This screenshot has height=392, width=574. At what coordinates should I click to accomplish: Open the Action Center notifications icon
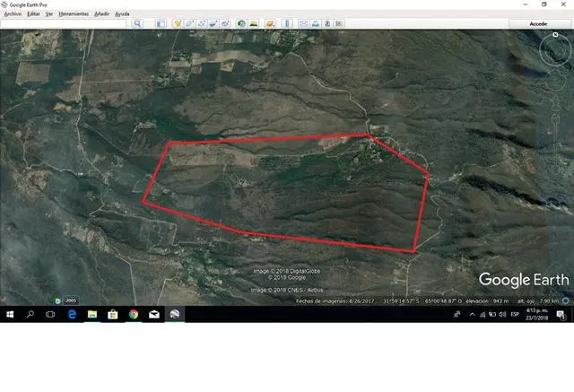coord(561,314)
